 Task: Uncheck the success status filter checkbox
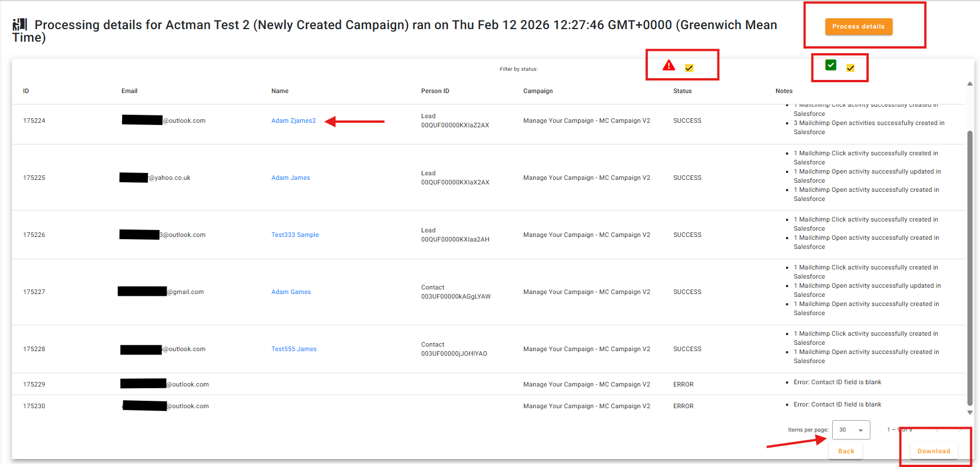pos(850,68)
